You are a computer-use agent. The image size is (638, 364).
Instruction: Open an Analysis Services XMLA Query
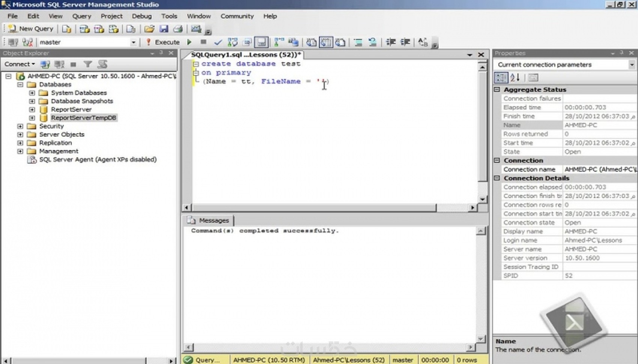(x=114, y=29)
